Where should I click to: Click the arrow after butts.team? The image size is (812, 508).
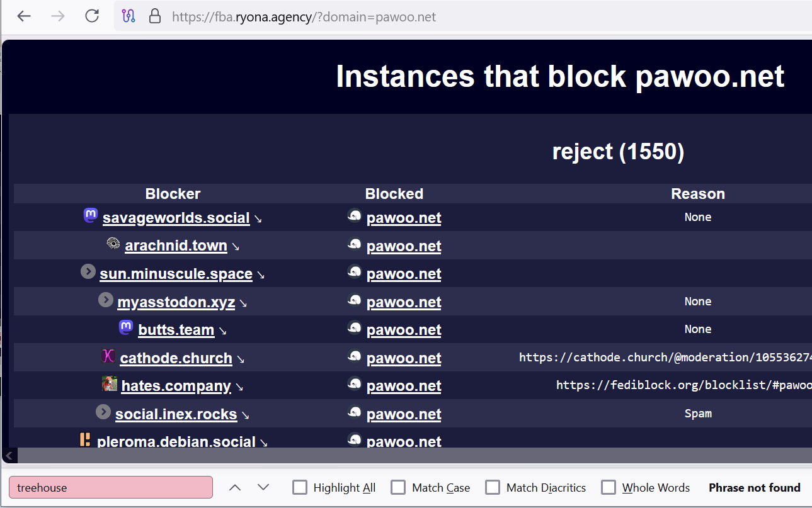(222, 332)
